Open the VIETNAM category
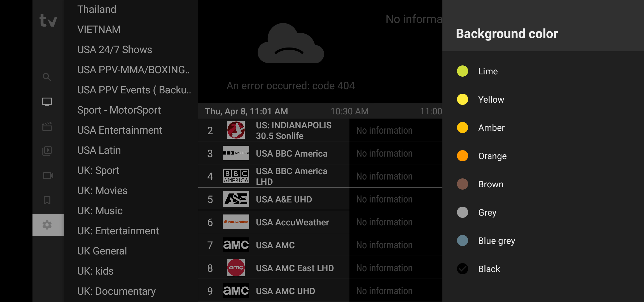 [99, 29]
